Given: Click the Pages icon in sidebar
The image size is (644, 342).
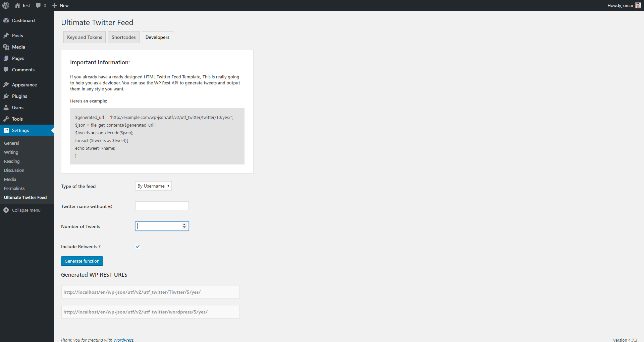Looking at the screenshot, I should click(x=6, y=58).
